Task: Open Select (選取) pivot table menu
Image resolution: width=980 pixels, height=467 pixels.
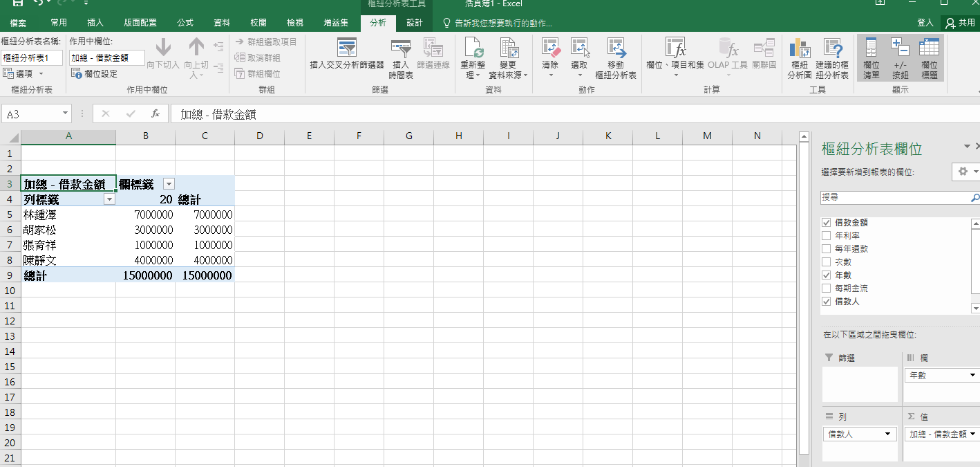Action: [x=579, y=57]
